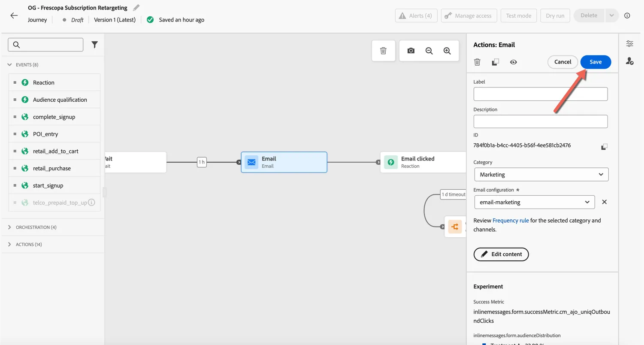Click Cancel in the Email panel
644x345 pixels.
coord(562,62)
